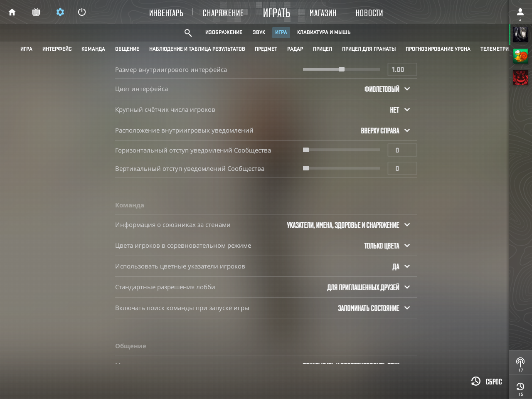
Task: Jump to ПРОГНОЗИРОВАНИЕ УРОНА subsection
Action: (438, 49)
